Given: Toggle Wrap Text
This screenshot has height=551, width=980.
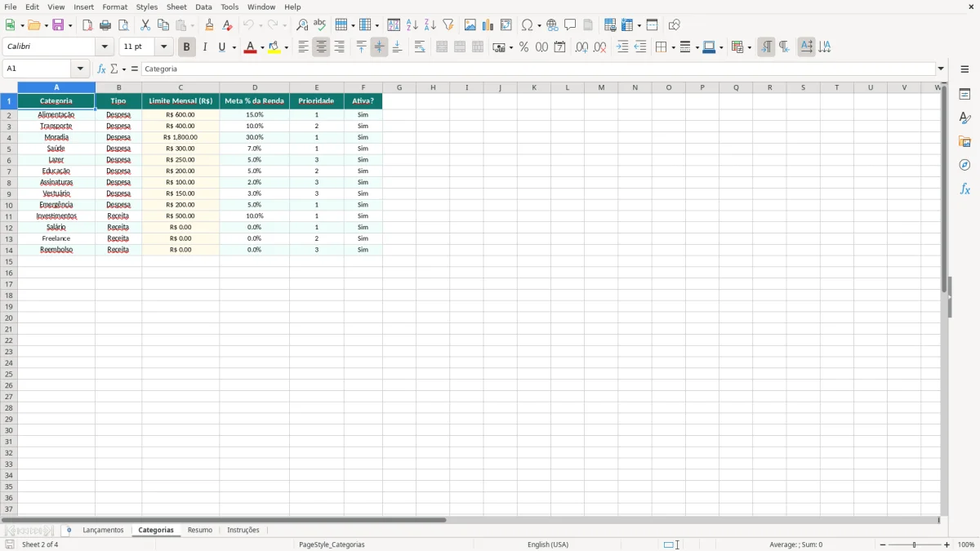Looking at the screenshot, I should pyautogui.click(x=420, y=47).
